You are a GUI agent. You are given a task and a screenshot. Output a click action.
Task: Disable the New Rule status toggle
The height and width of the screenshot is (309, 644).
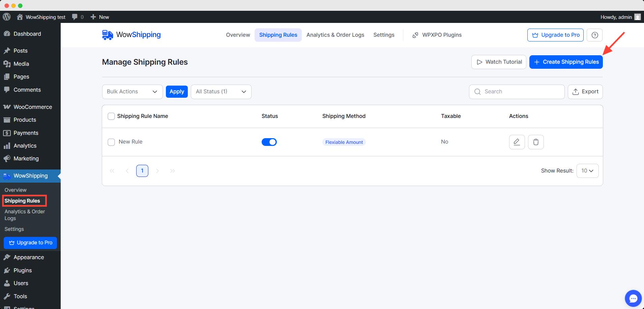point(269,142)
